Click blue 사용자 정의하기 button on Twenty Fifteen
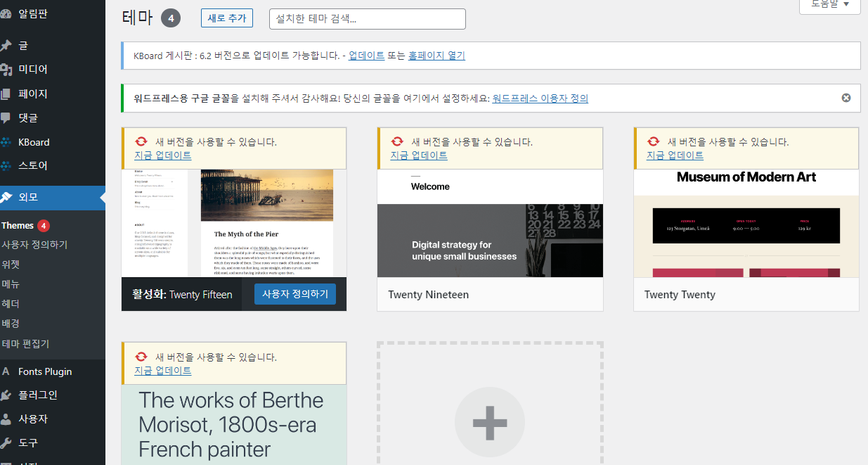The image size is (868, 465). tap(295, 294)
